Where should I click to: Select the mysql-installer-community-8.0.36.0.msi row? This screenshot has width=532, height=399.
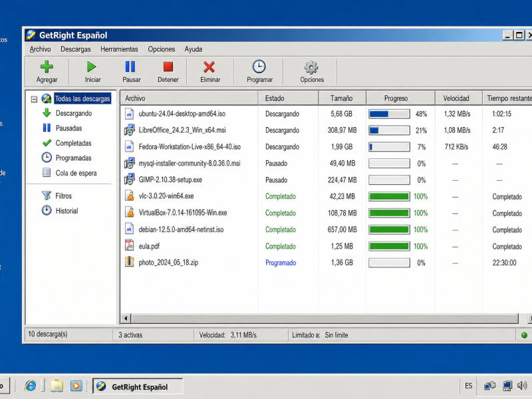point(326,163)
